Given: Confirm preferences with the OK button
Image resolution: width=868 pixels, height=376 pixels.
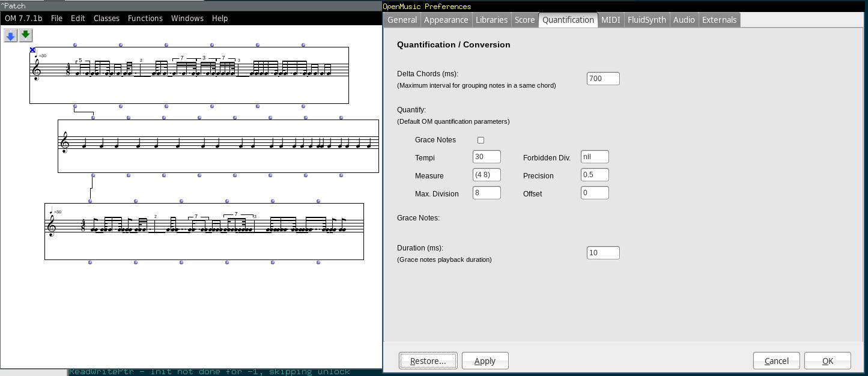Looking at the screenshot, I should click(827, 361).
